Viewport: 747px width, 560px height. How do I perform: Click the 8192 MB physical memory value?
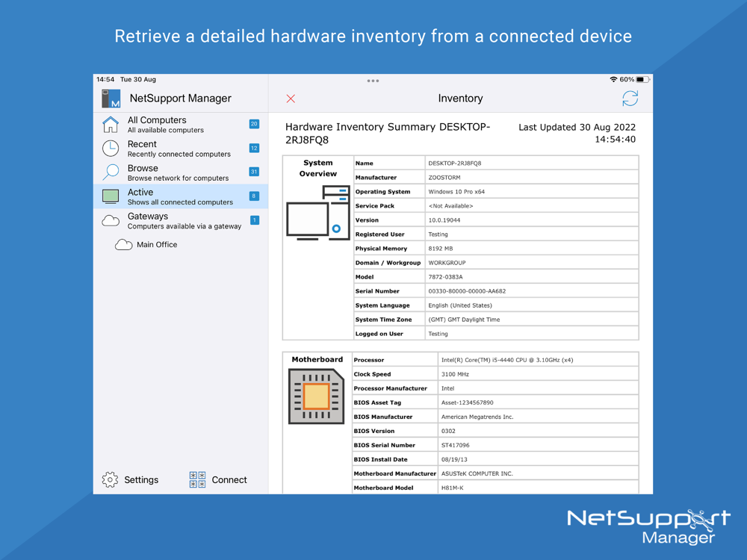pos(440,249)
